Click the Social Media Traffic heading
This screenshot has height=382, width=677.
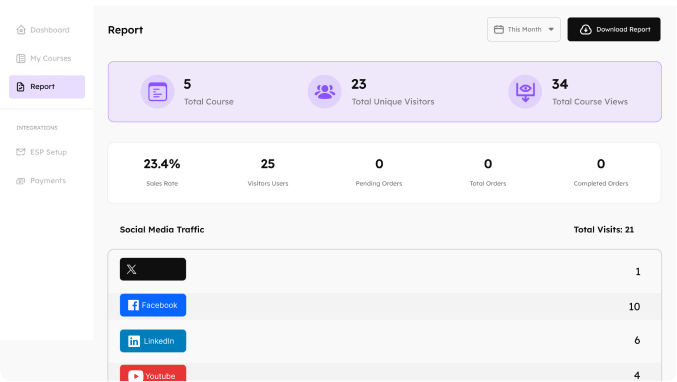coord(162,230)
